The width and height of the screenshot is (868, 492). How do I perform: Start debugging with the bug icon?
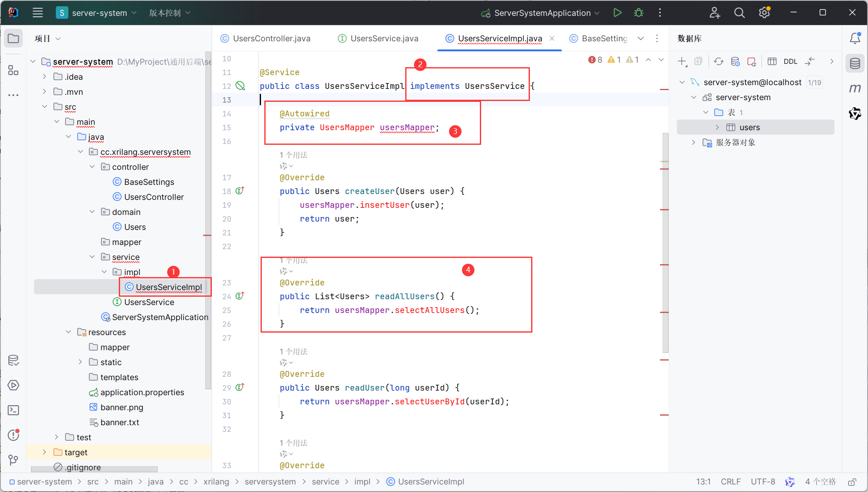point(638,13)
